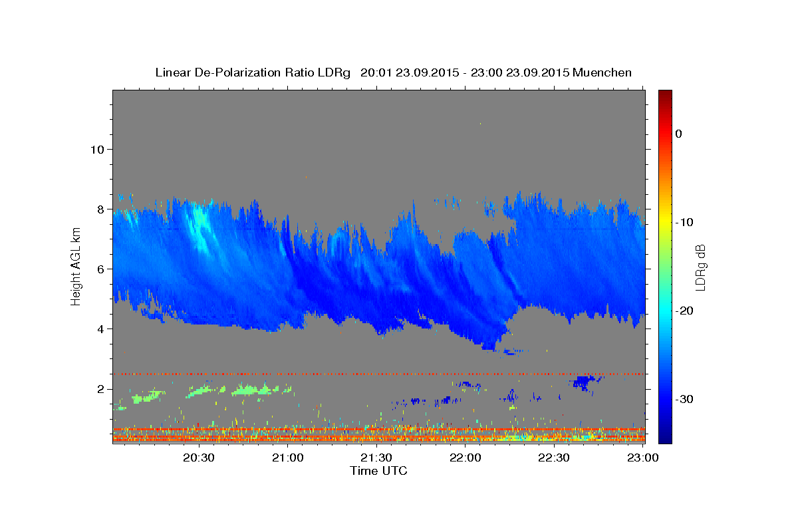798x532 pixels.
Task: Click the 21:00 time tick label
Action: click(288, 458)
